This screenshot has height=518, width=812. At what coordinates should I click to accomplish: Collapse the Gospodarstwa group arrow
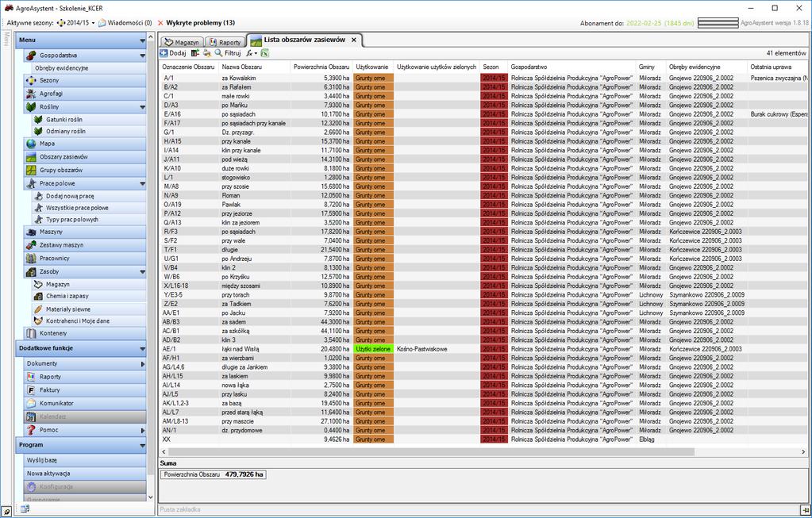point(142,56)
